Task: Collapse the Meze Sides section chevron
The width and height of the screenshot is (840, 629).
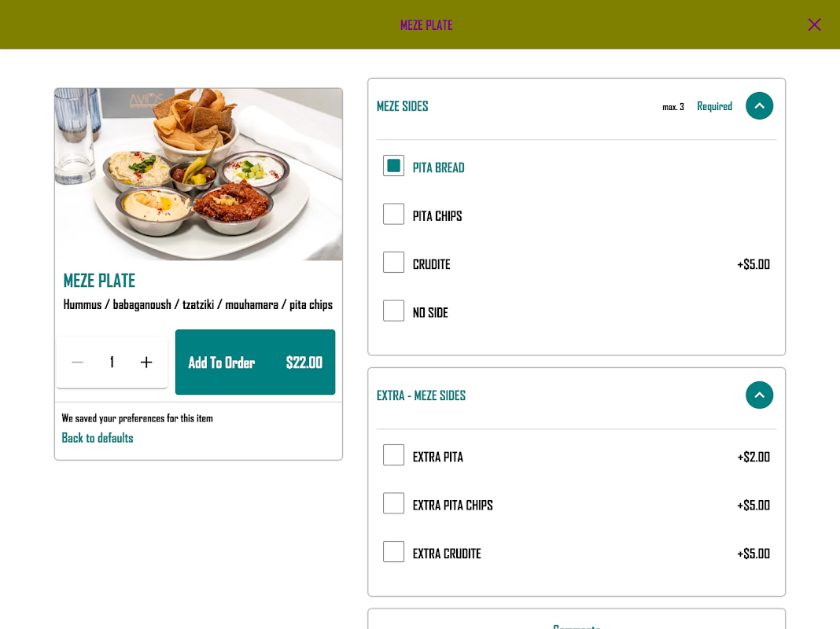Action: pyautogui.click(x=759, y=106)
